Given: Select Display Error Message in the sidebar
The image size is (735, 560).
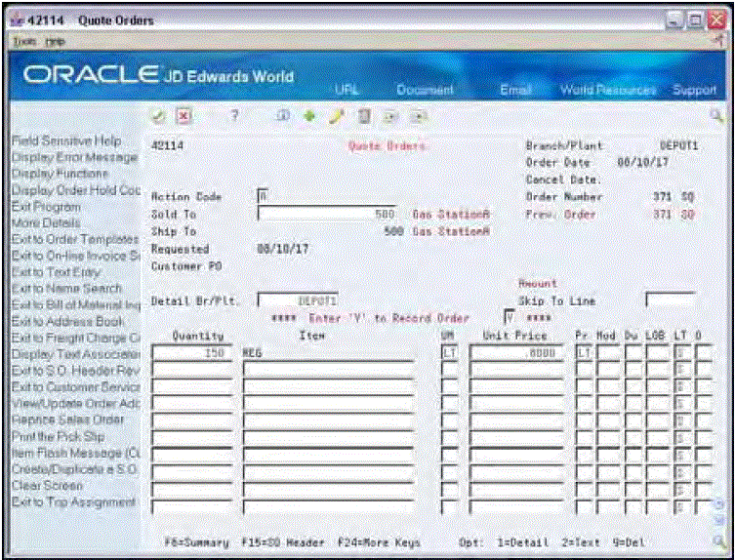Looking at the screenshot, I should [x=74, y=157].
